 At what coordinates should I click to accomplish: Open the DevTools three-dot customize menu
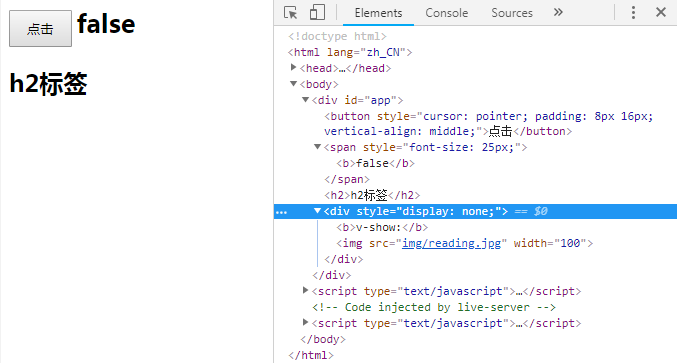pos(633,13)
